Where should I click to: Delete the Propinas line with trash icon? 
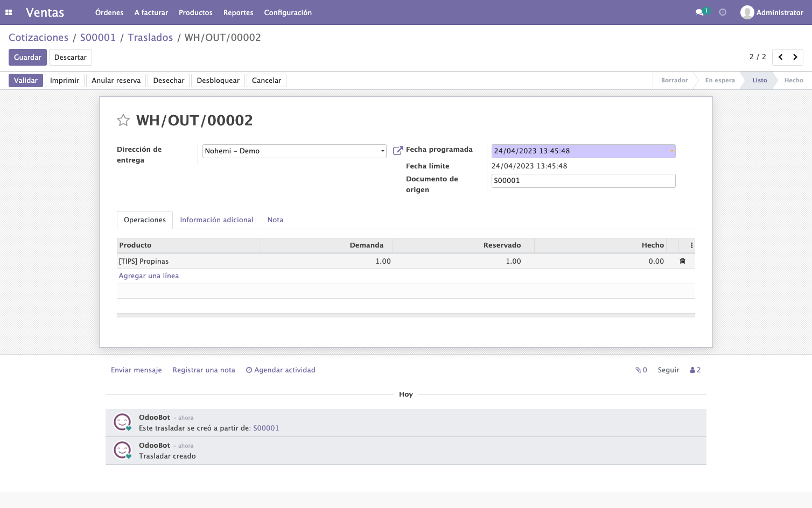[682, 261]
